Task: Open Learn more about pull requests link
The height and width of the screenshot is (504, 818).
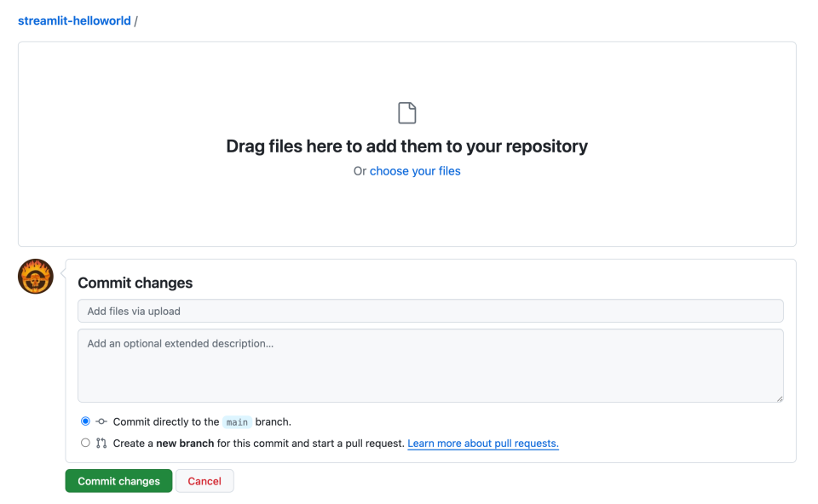Action: pos(483,443)
